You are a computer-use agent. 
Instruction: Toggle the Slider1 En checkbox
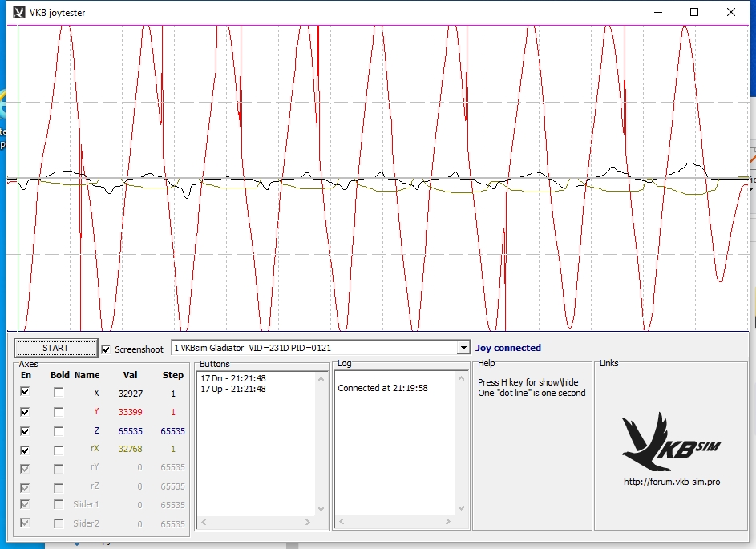25,505
